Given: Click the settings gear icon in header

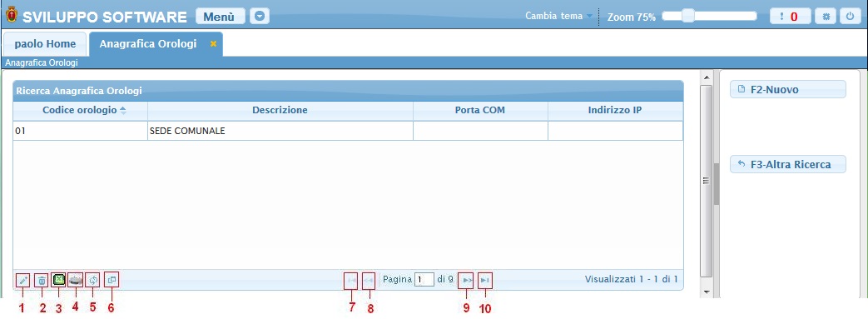Looking at the screenshot, I should click(826, 17).
